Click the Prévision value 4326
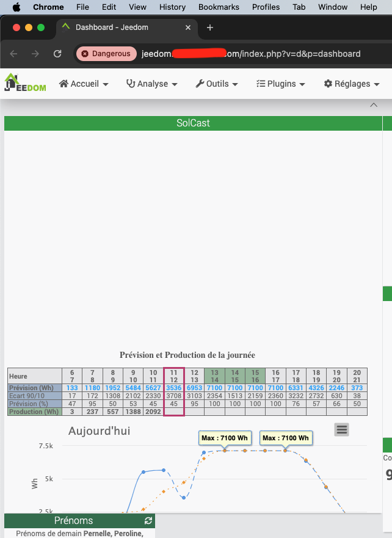This screenshot has width=392, height=538. [x=316, y=388]
